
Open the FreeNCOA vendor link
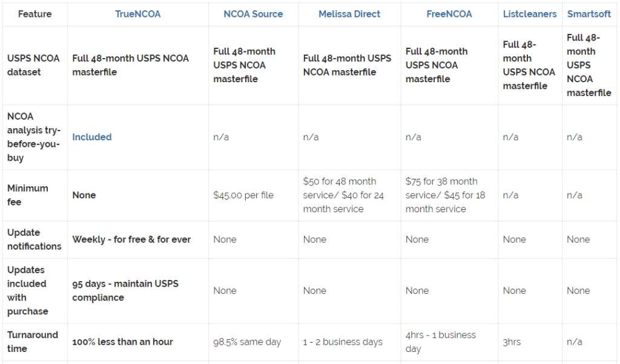(449, 14)
